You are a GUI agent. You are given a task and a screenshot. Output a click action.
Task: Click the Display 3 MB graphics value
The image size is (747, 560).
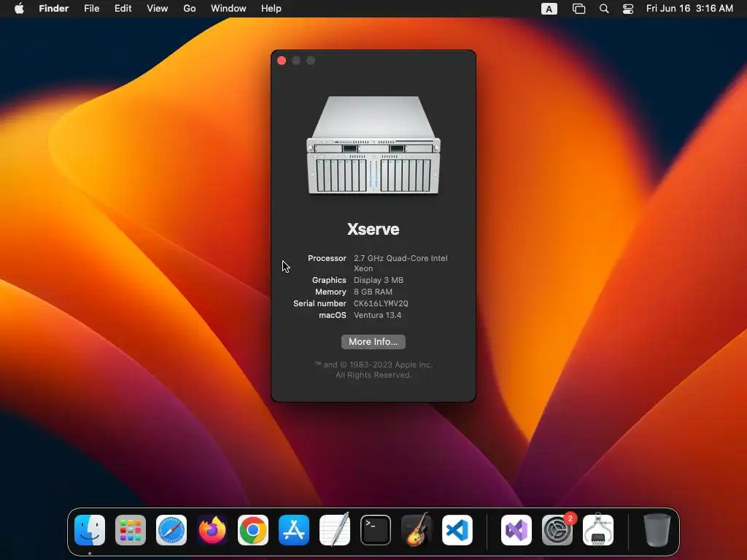point(379,280)
